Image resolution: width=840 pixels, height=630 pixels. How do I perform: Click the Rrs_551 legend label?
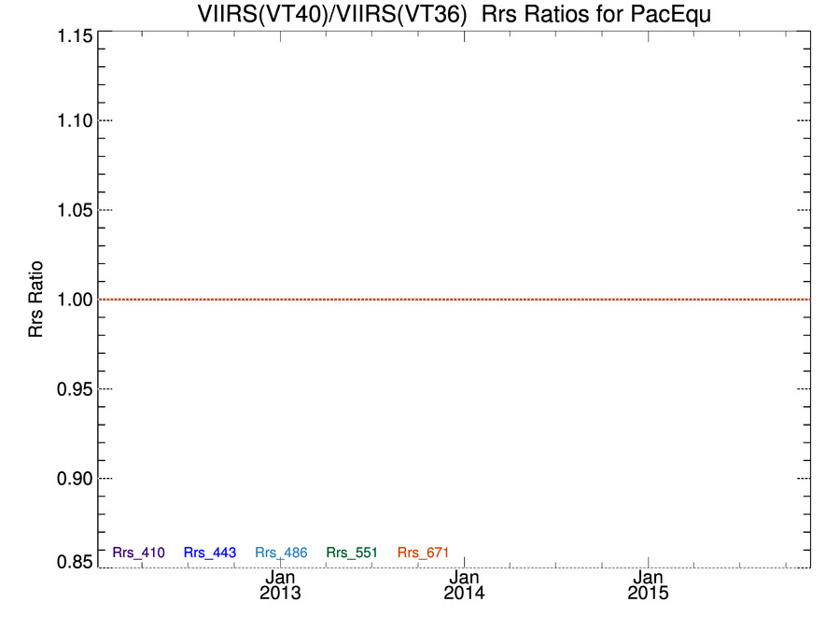click(x=352, y=553)
